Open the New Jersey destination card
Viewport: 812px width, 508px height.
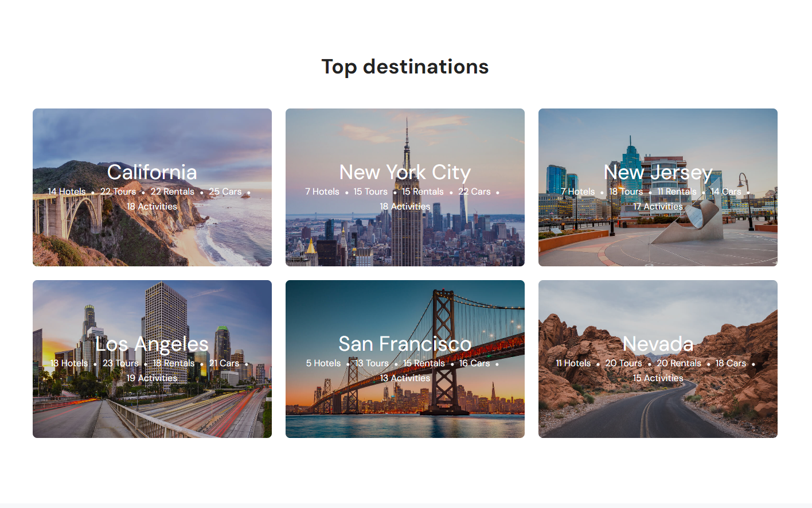pos(658,187)
